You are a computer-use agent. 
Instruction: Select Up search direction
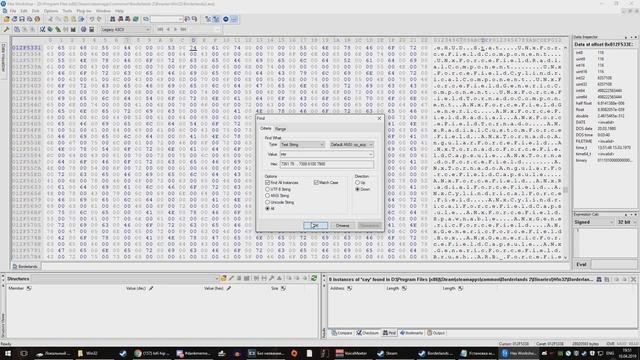358,183
